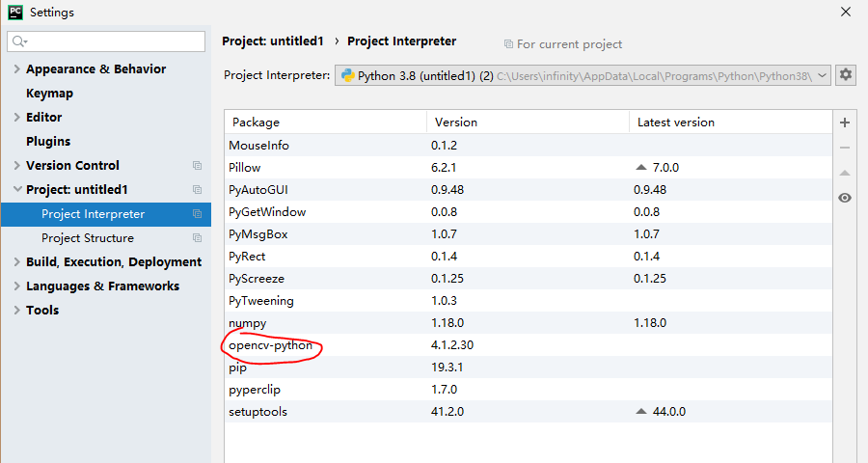
Task: Select the PyAutoGUI package row
Action: click(x=529, y=189)
